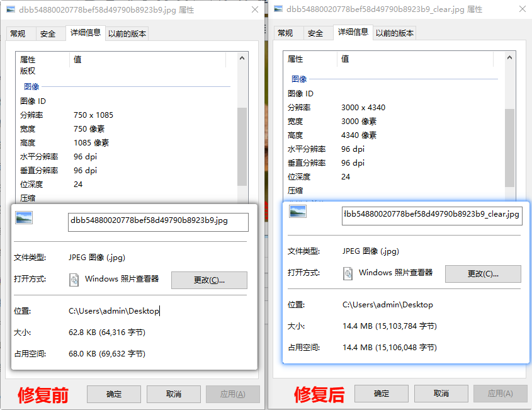532x410 pixels.
Task: Click the Windows Photo Viewer icon in right window
Action: tap(348, 273)
